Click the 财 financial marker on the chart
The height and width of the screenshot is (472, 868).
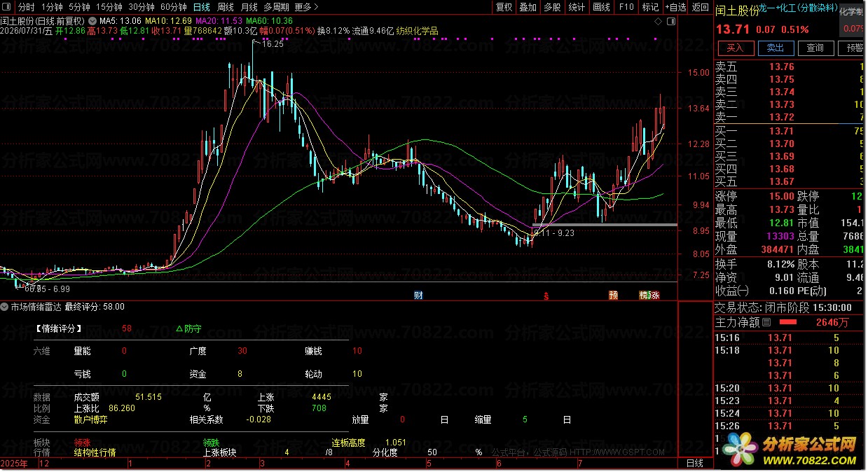pyautogui.click(x=418, y=295)
